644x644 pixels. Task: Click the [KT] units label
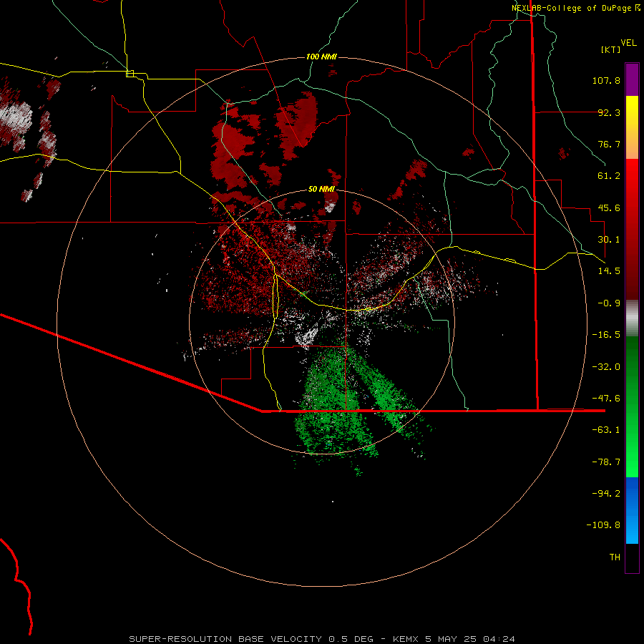click(611, 49)
